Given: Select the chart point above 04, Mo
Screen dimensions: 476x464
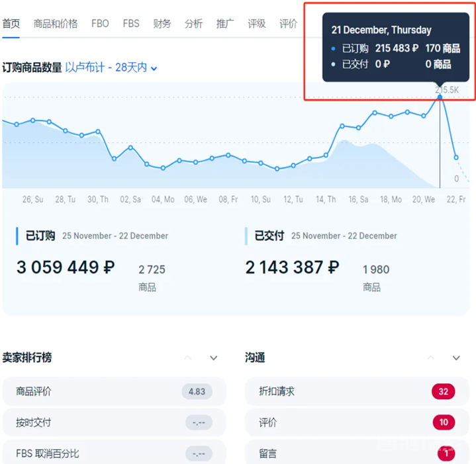Looking at the screenshot, I should pos(163,168).
